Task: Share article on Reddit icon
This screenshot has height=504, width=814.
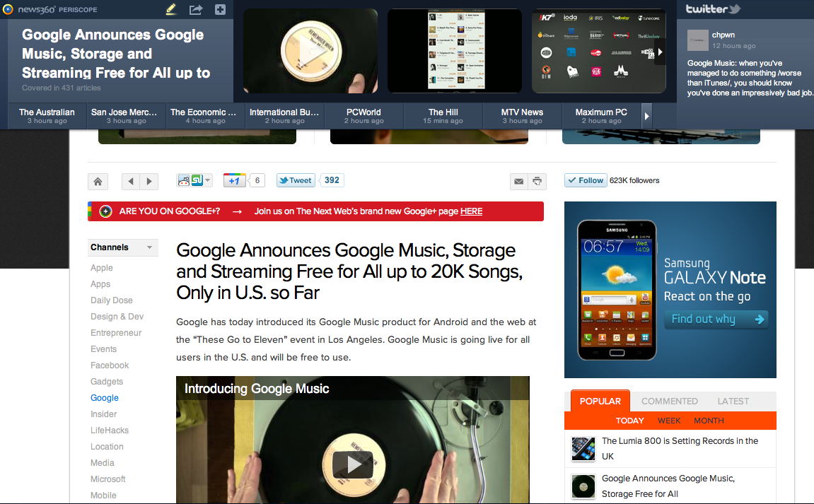Action: [x=184, y=181]
